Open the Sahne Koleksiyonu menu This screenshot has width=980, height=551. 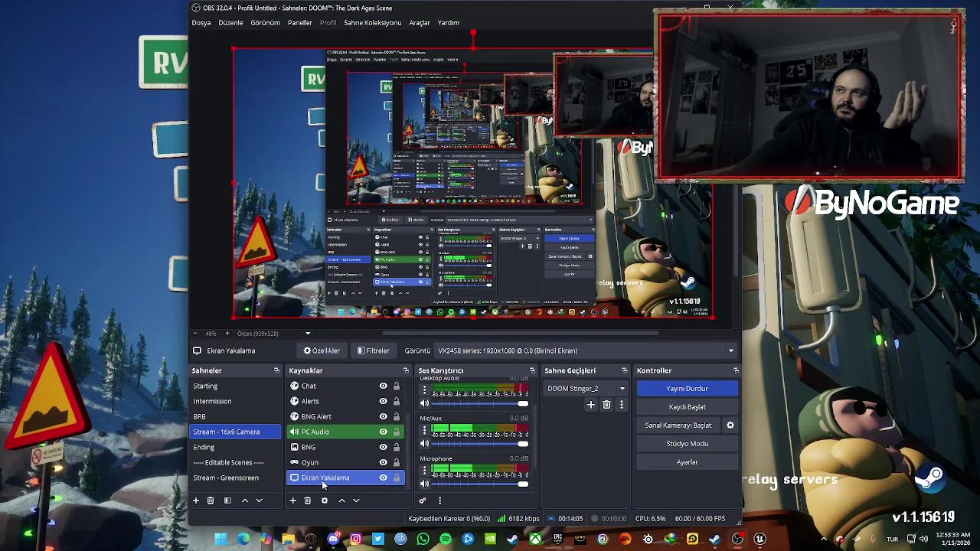tap(372, 23)
